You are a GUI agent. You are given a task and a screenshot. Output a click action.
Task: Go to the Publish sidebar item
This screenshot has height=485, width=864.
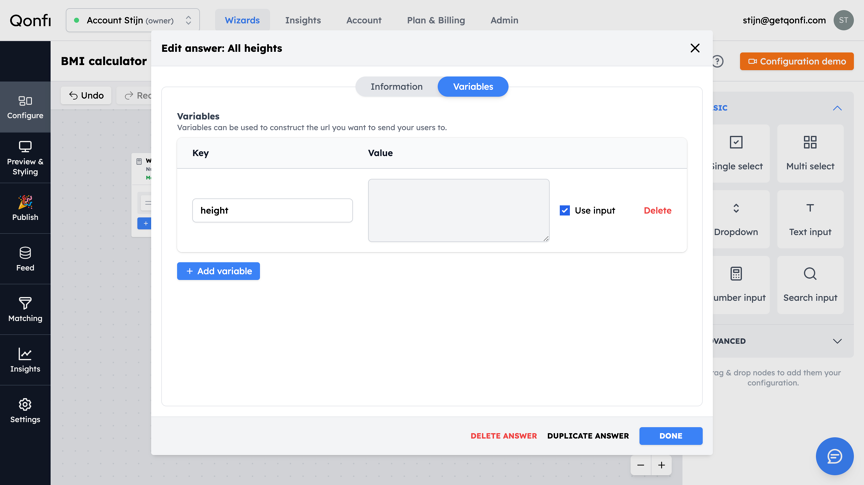point(25,208)
